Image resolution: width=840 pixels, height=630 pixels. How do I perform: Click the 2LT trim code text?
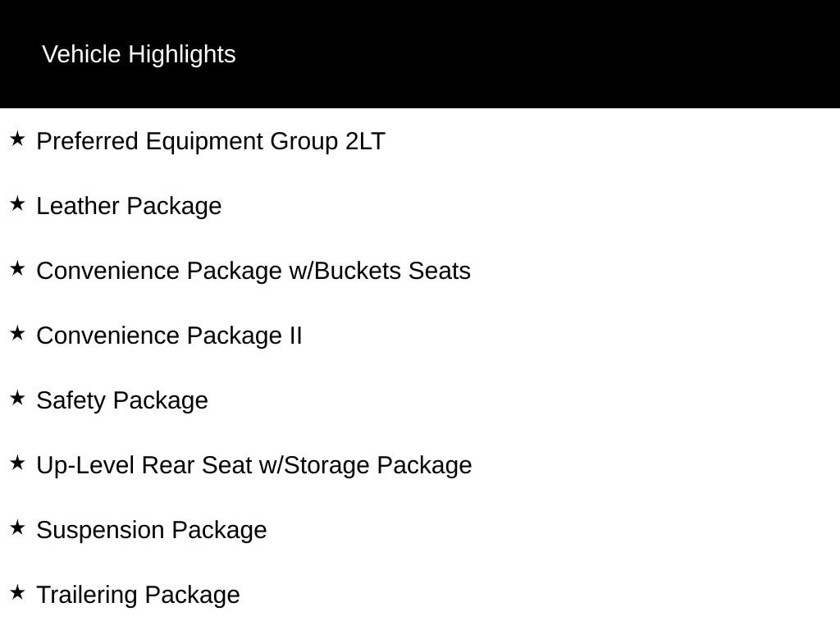(x=365, y=141)
